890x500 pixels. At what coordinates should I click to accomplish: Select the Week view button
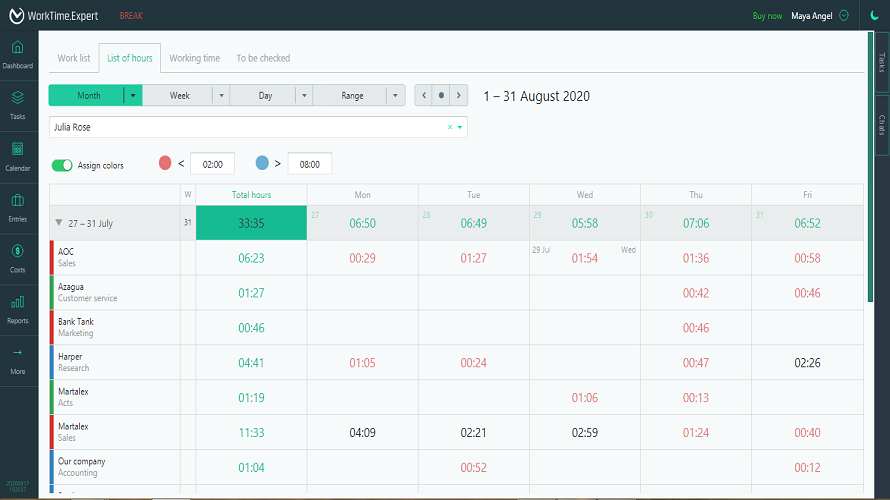point(180,96)
